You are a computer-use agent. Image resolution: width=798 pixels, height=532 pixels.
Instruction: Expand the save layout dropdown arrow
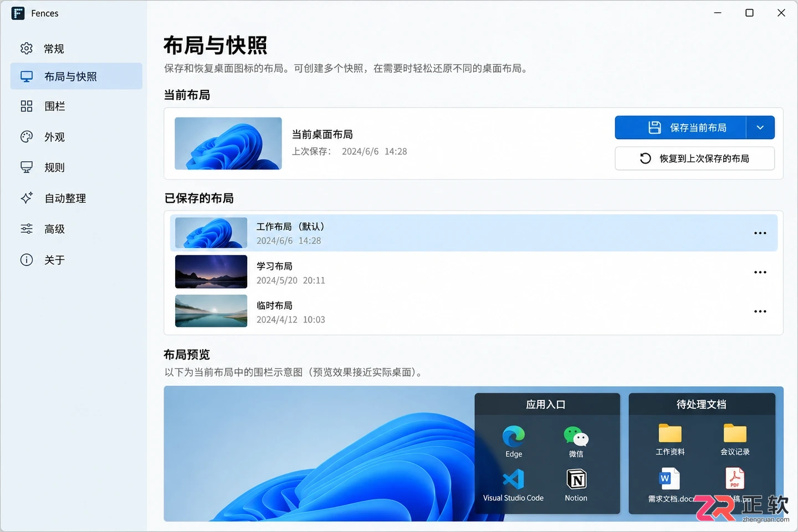[x=760, y=128]
